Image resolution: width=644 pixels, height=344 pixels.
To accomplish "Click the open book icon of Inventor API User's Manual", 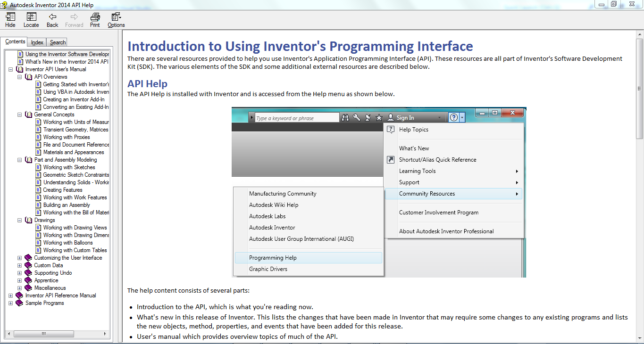I will tap(19, 69).
